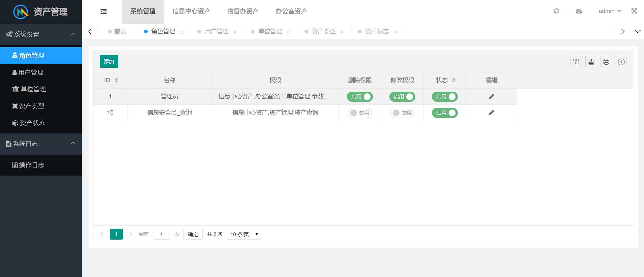This screenshot has height=277, width=644.
Task: Click the 确定 pagination button
Action: [193, 234]
